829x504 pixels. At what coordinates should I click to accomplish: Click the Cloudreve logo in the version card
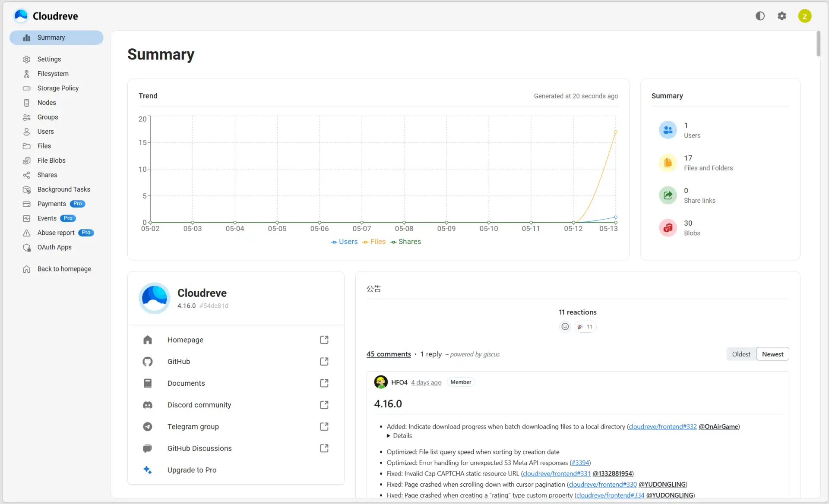coord(155,298)
